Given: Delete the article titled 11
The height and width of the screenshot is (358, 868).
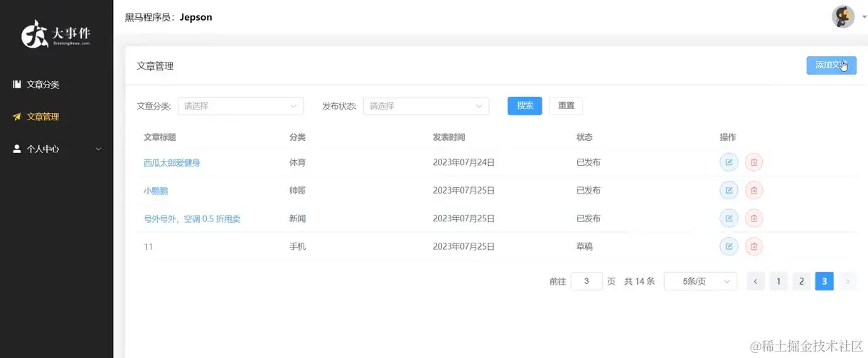Looking at the screenshot, I should coord(754,246).
